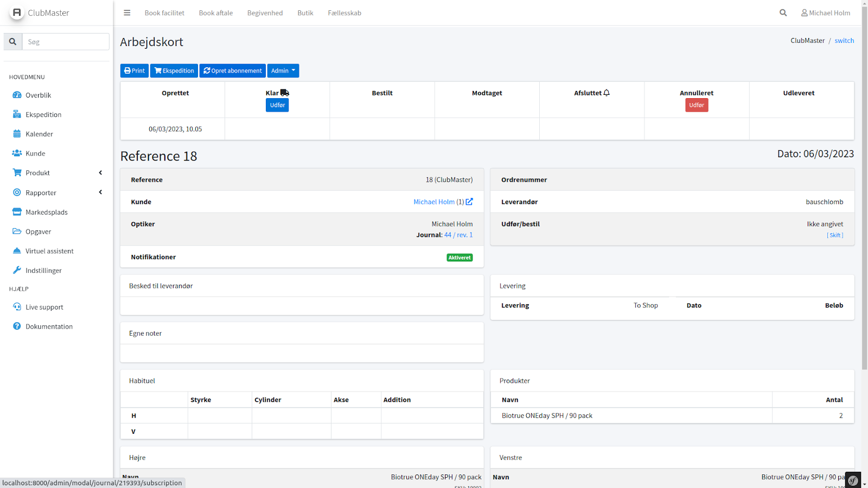This screenshot has height=488, width=868.
Task: Expand the Rapporter sidebar submenu
Action: pos(100,192)
